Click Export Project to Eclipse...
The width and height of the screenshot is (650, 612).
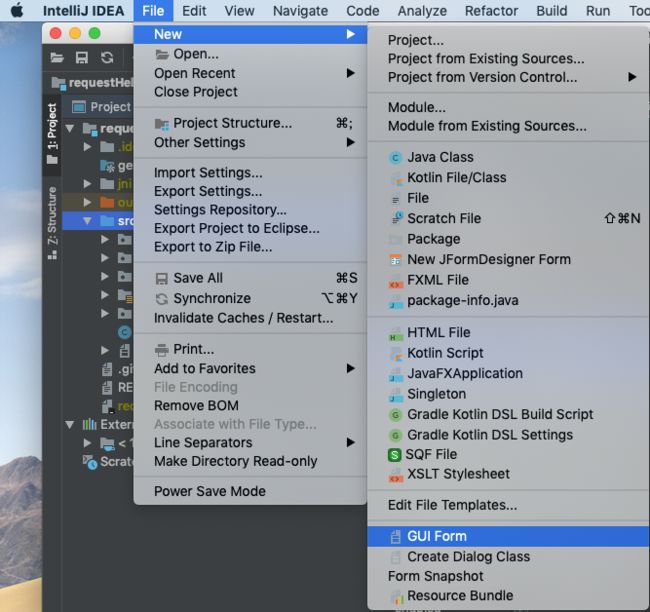pyautogui.click(x=250, y=228)
